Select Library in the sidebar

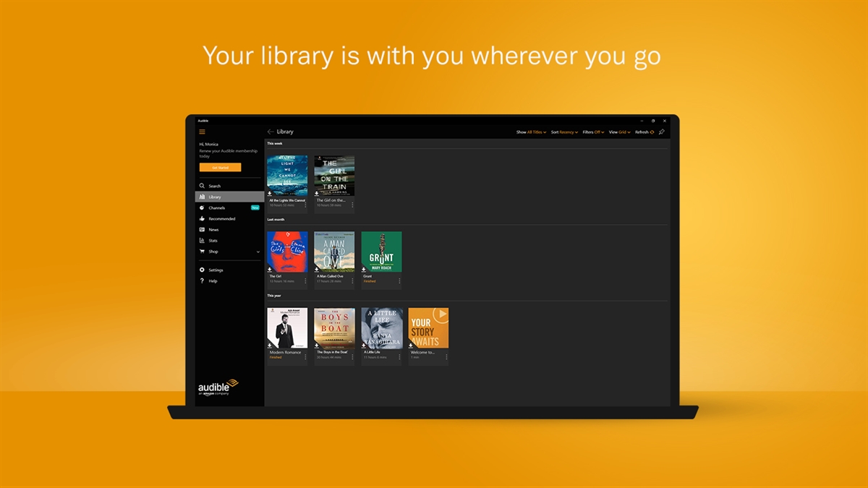click(x=229, y=197)
